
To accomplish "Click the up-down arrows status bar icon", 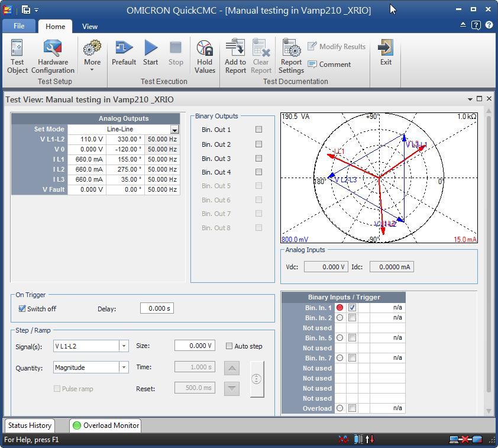I will [x=370, y=440].
